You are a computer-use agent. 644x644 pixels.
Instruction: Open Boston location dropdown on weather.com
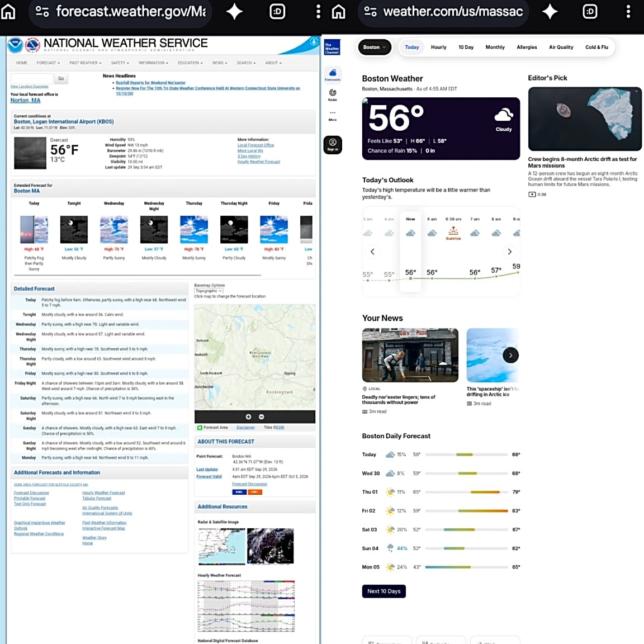click(x=375, y=47)
